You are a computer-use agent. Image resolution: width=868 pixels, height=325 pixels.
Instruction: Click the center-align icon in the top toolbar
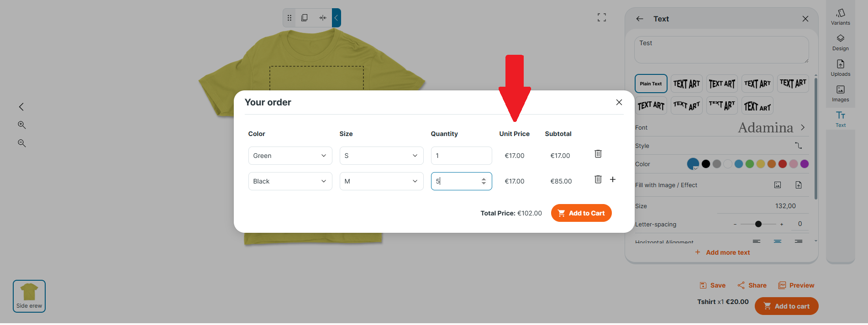tap(323, 18)
